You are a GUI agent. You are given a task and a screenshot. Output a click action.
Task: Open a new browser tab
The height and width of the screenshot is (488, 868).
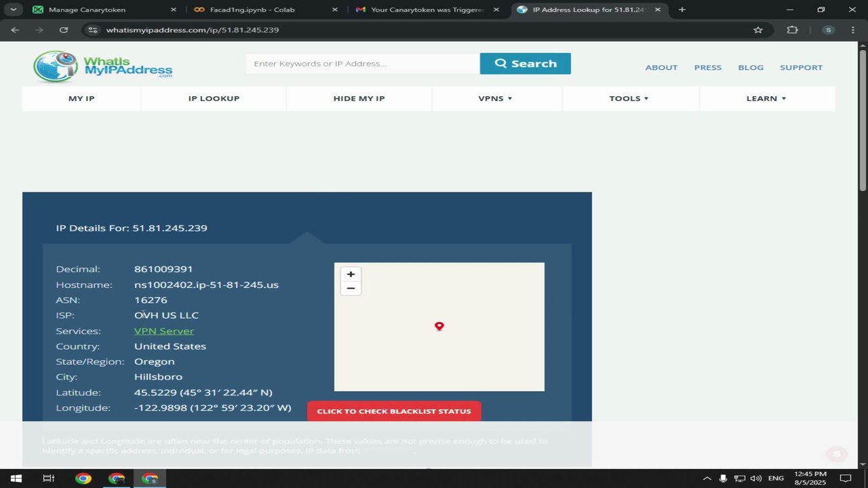tap(682, 9)
